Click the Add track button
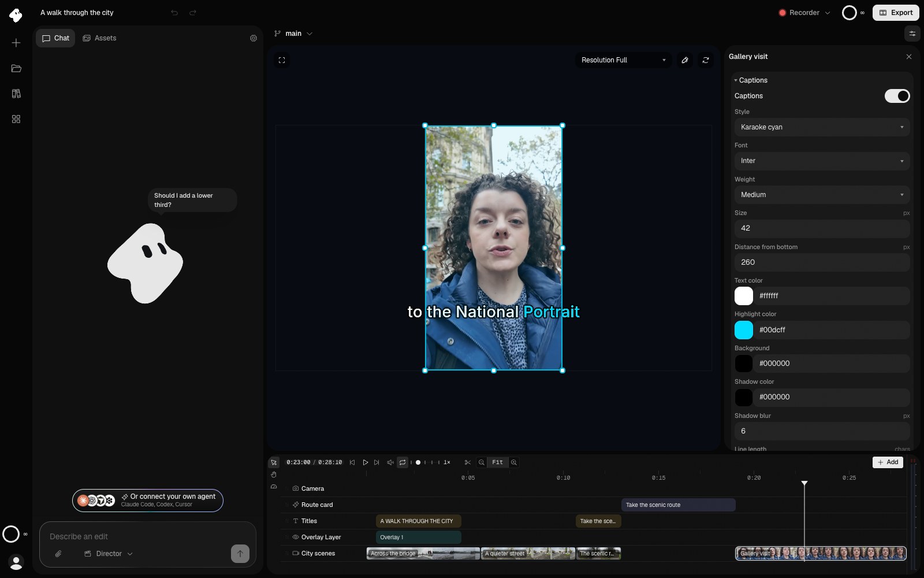This screenshot has width=924, height=578. coord(888,462)
